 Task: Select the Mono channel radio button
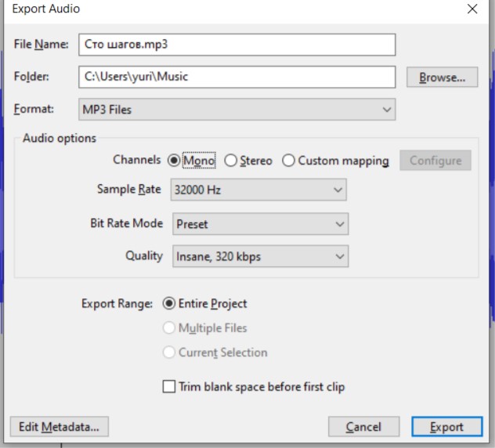click(174, 161)
